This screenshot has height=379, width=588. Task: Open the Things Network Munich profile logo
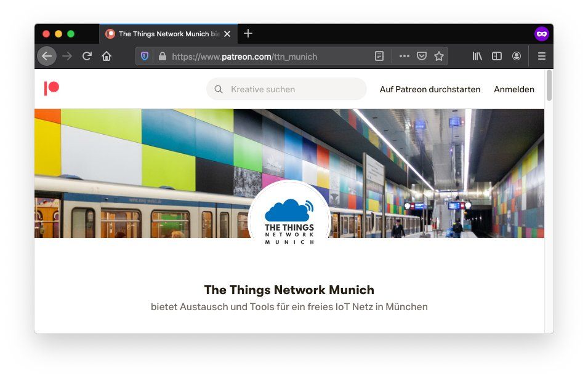click(x=289, y=221)
